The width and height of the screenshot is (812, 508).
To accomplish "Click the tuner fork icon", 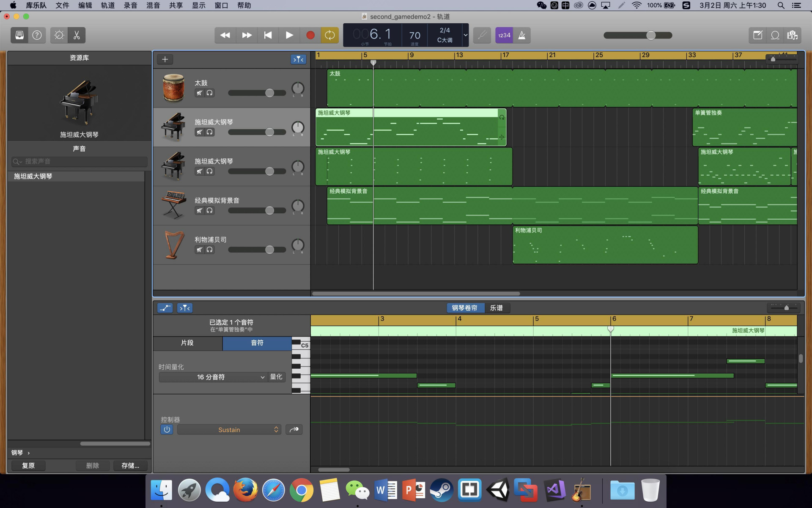I will (x=482, y=35).
